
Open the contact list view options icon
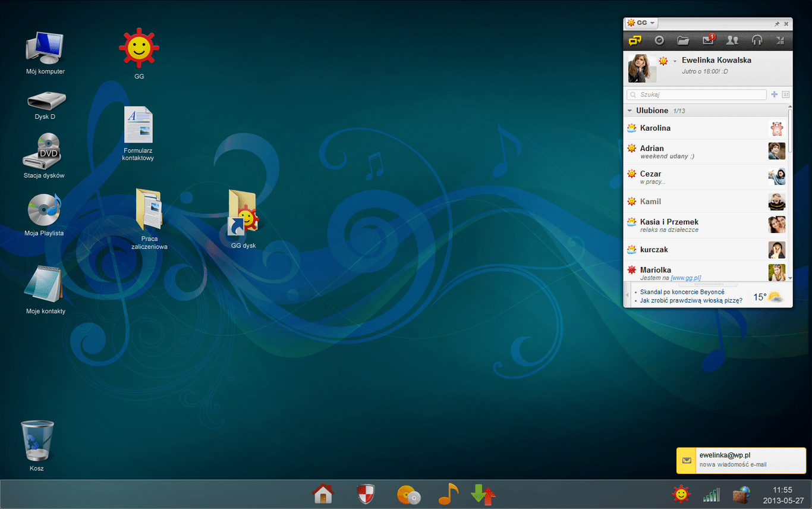[785, 95]
